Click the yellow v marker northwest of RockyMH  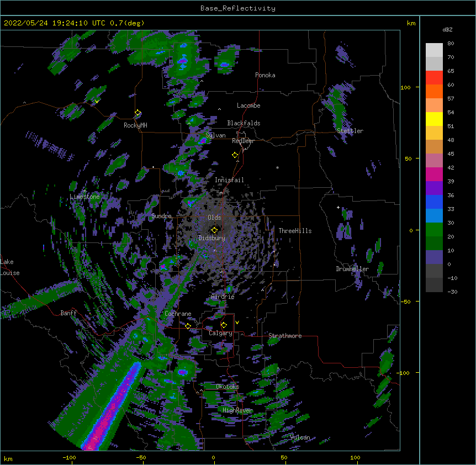pos(97,102)
